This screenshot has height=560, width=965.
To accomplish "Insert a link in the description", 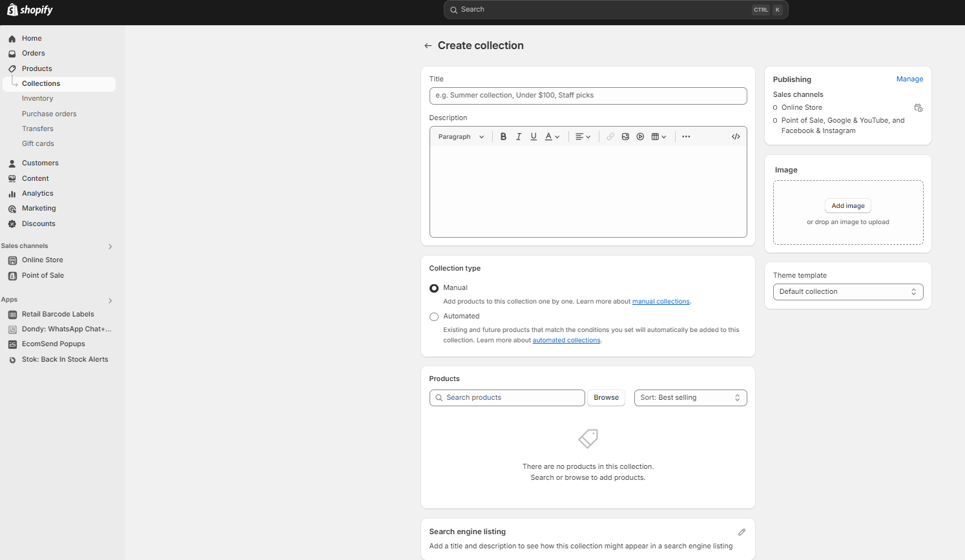I will point(610,137).
